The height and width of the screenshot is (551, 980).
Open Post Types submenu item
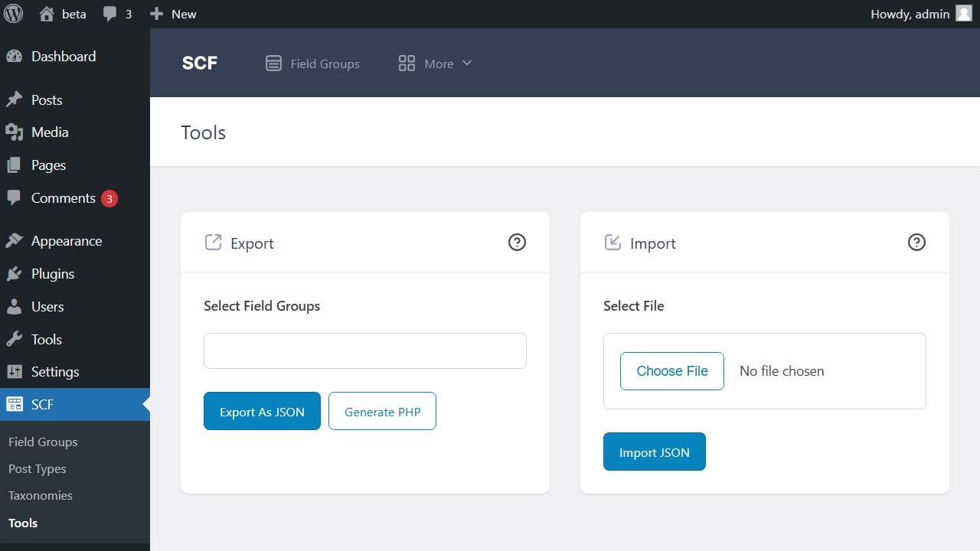(x=38, y=469)
